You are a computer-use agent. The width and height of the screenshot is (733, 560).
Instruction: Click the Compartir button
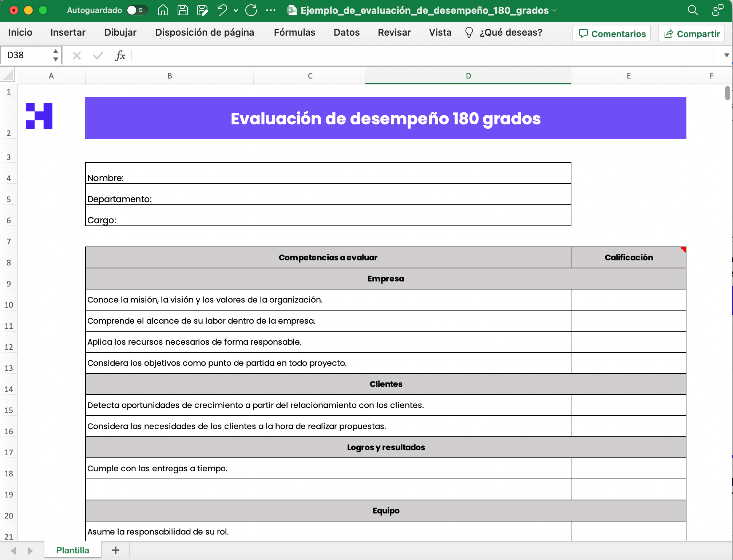[692, 34]
